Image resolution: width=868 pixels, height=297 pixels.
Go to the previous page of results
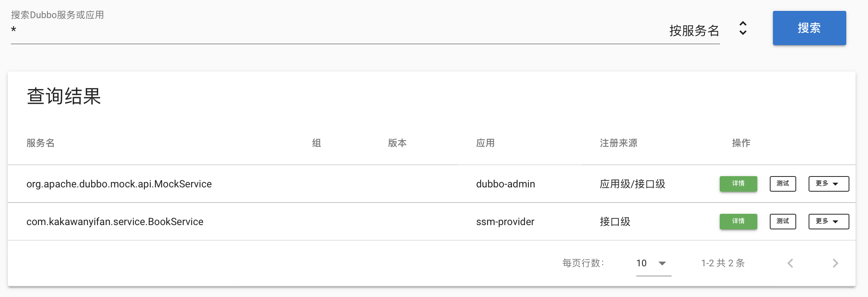click(790, 263)
